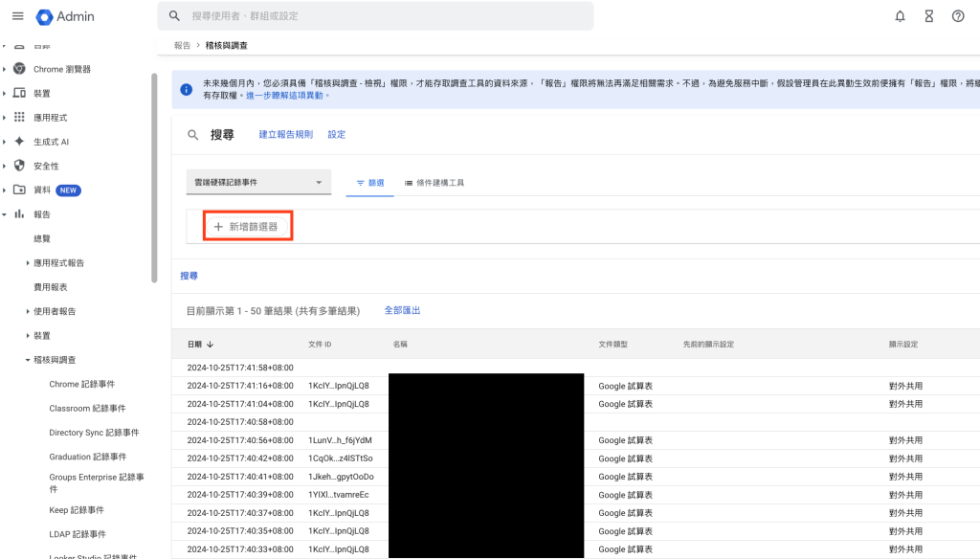Screen dimensions: 980x559
Task: Click the generative AI sparkle icon
Action: [19, 142]
